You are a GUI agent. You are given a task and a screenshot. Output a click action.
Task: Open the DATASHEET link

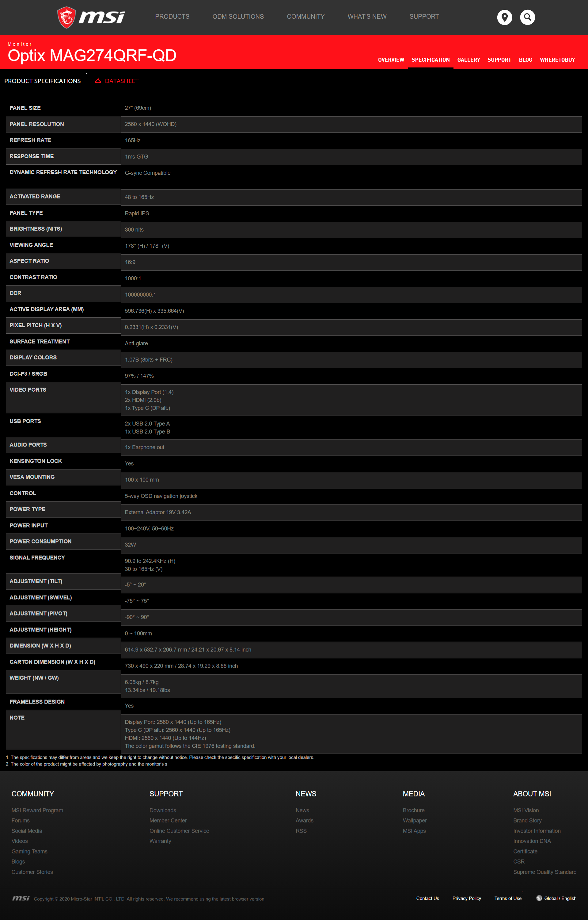click(121, 81)
